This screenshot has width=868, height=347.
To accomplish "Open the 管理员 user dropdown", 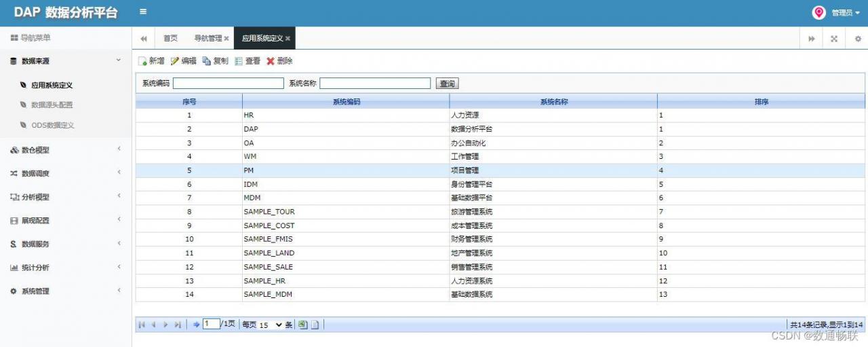I will [846, 12].
